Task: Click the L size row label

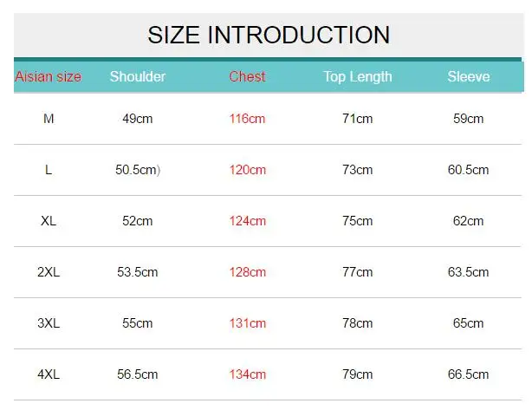Action: point(49,170)
